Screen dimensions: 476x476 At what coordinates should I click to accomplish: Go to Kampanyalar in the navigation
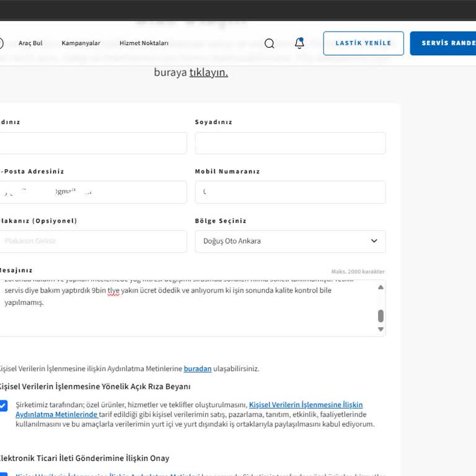point(81,43)
